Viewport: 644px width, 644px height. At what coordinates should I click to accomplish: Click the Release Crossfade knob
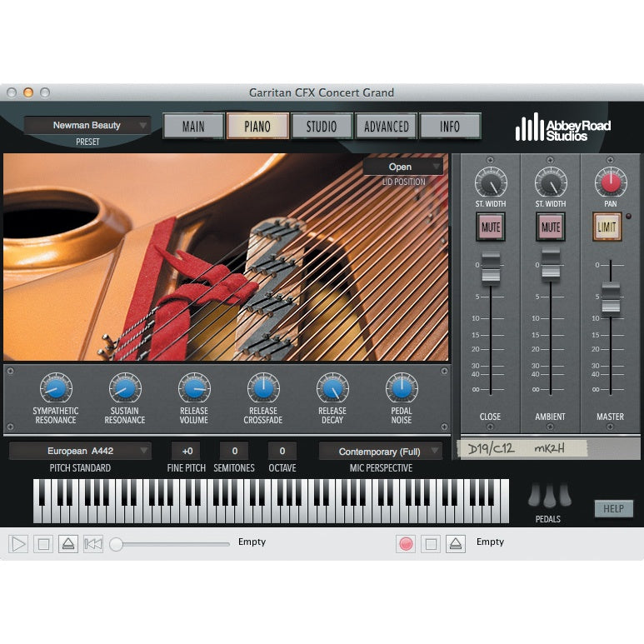(x=263, y=388)
